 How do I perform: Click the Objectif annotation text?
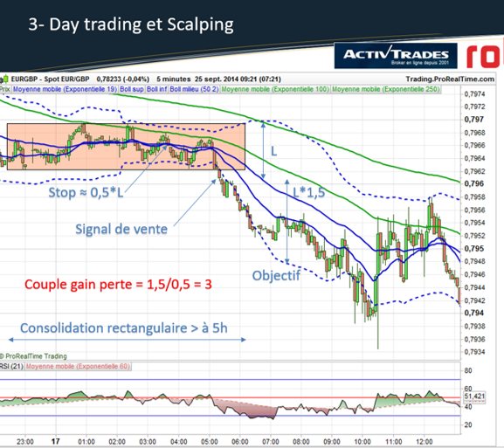(276, 276)
